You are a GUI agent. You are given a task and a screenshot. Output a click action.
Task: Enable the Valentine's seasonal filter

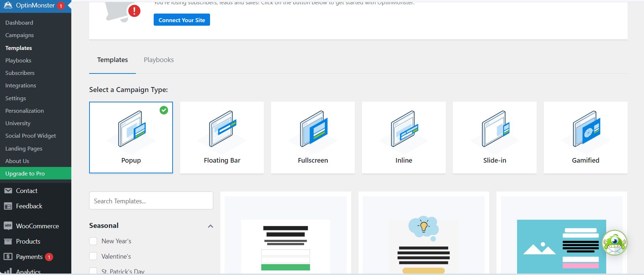pyautogui.click(x=93, y=256)
